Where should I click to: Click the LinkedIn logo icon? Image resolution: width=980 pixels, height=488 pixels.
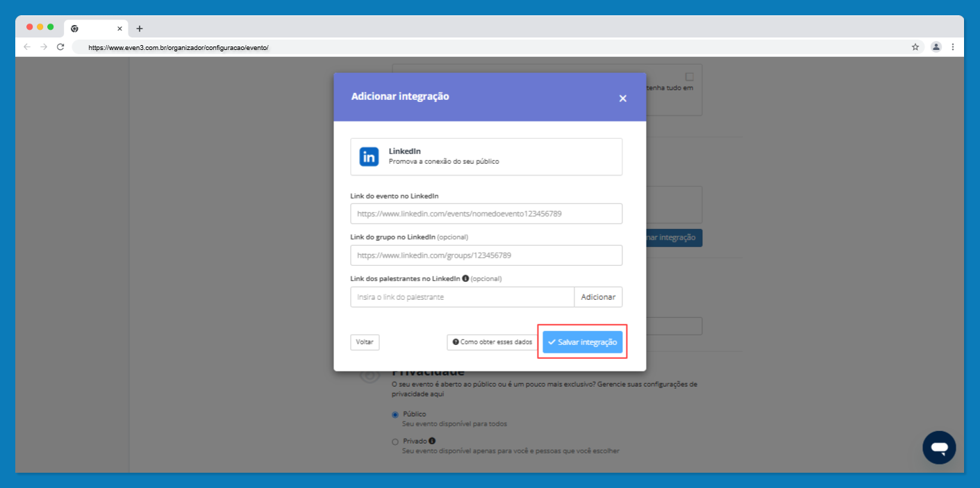click(x=369, y=157)
